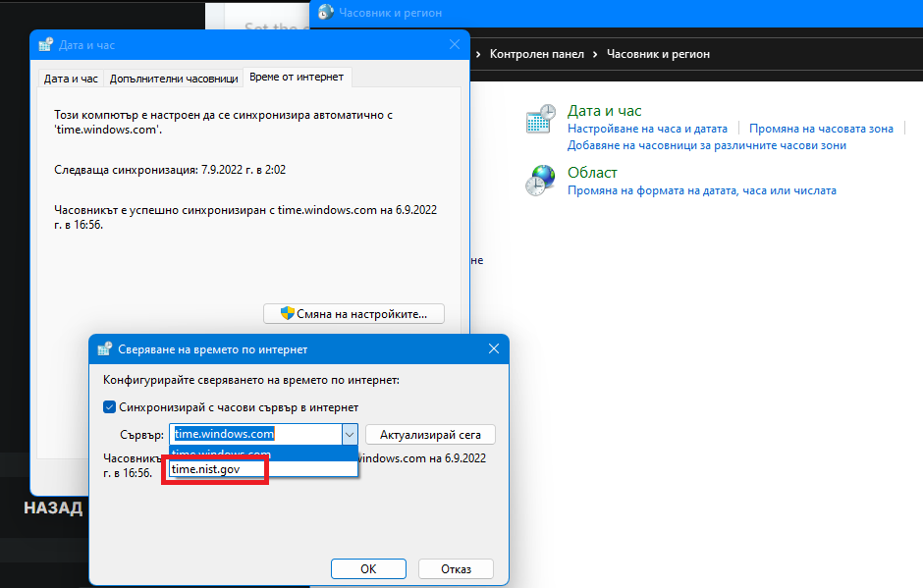Select time.windows.com in the server dropdown list

click(x=263, y=454)
